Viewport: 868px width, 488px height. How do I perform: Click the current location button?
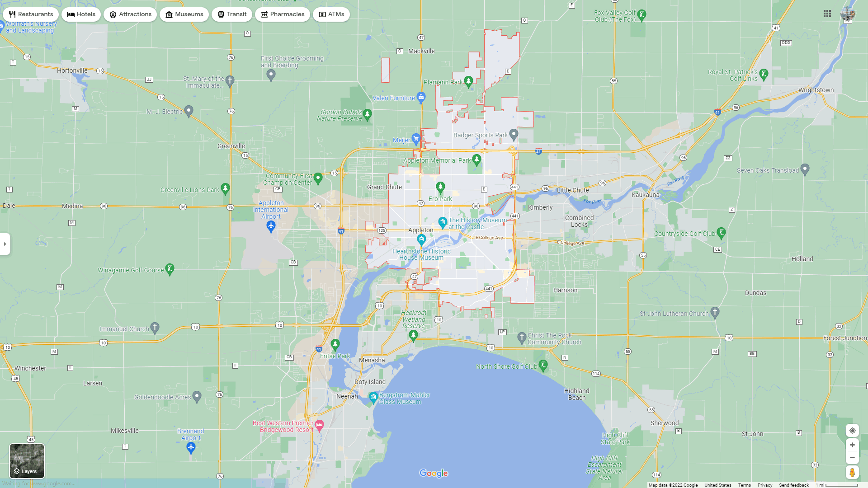(x=853, y=431)
